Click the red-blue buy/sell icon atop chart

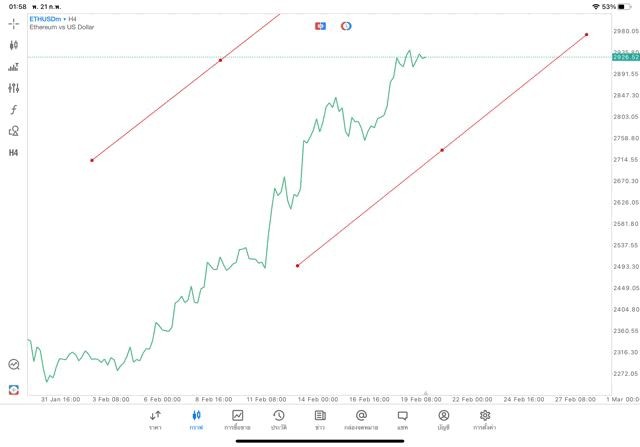point(320,26)
